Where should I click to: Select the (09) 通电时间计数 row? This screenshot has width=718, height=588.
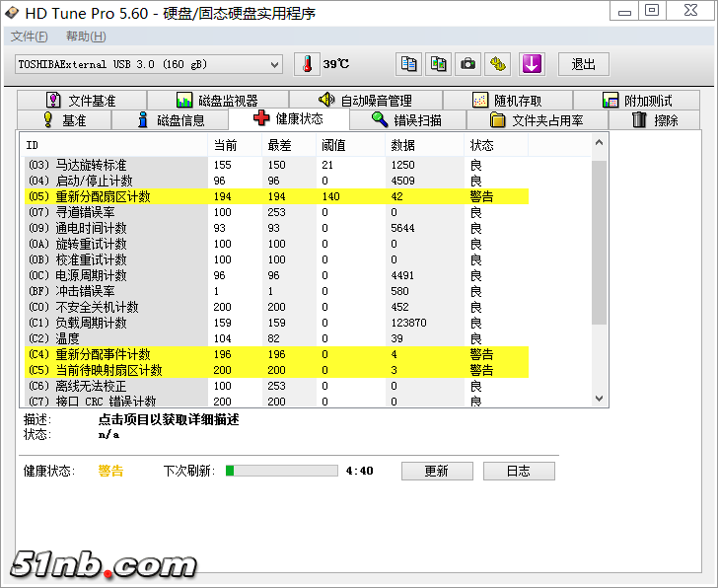click(276, 228)
